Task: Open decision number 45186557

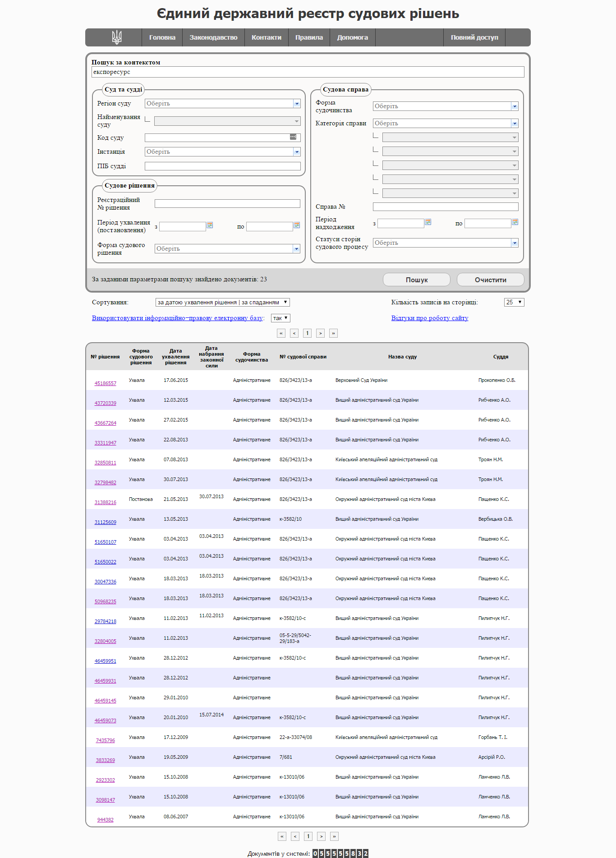Action: pyautogui.click(x=106, y=384)
